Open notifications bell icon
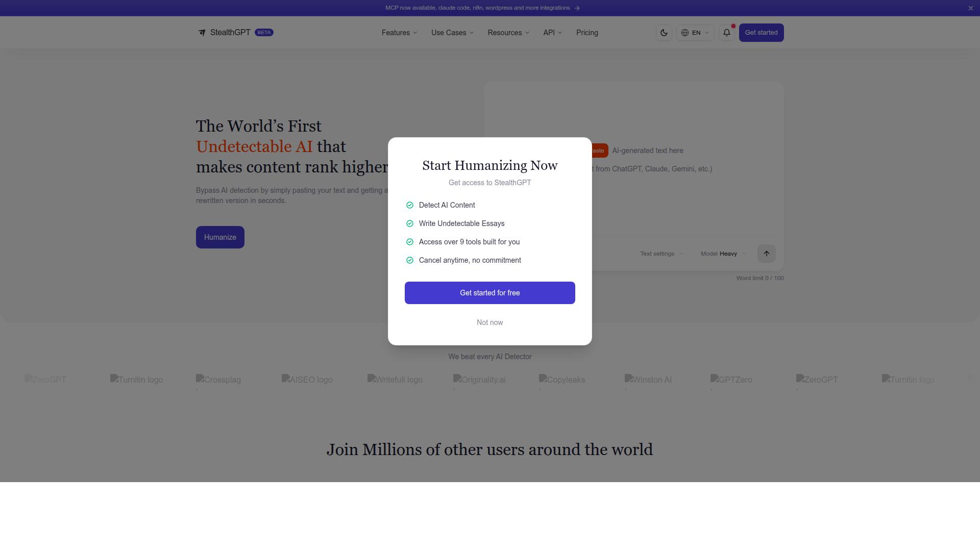The width and height of the screenshot is (980, 551). pyautogui.click(x=726, y=33)
